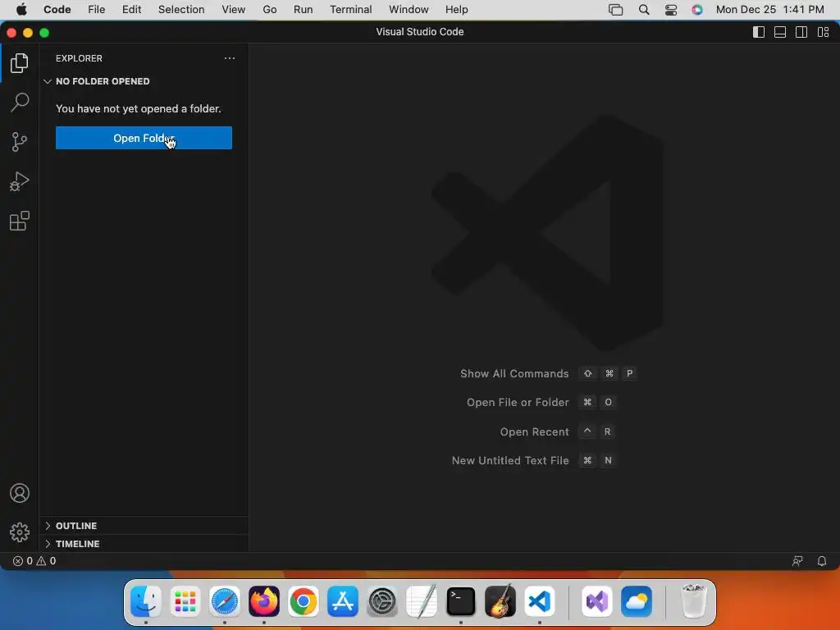Open the Explorer view in activity bar
Screen dimensions: 840x630
coord(20,63)
